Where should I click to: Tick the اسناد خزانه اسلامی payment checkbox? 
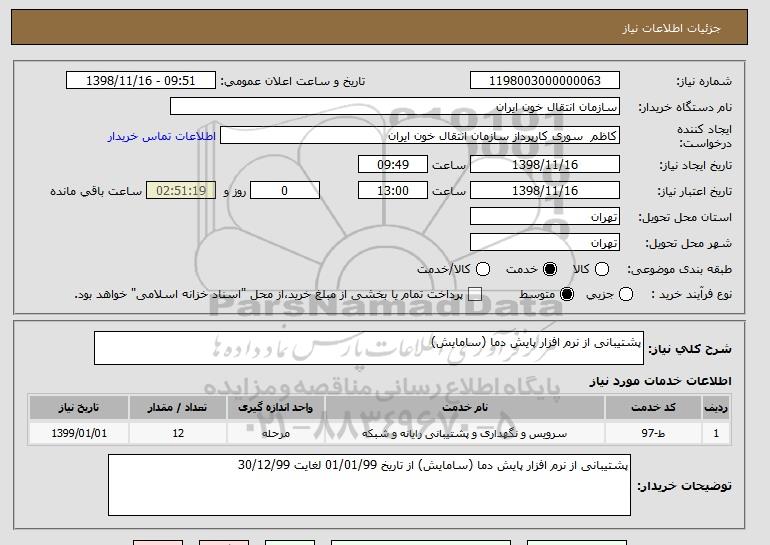point(475,294)
